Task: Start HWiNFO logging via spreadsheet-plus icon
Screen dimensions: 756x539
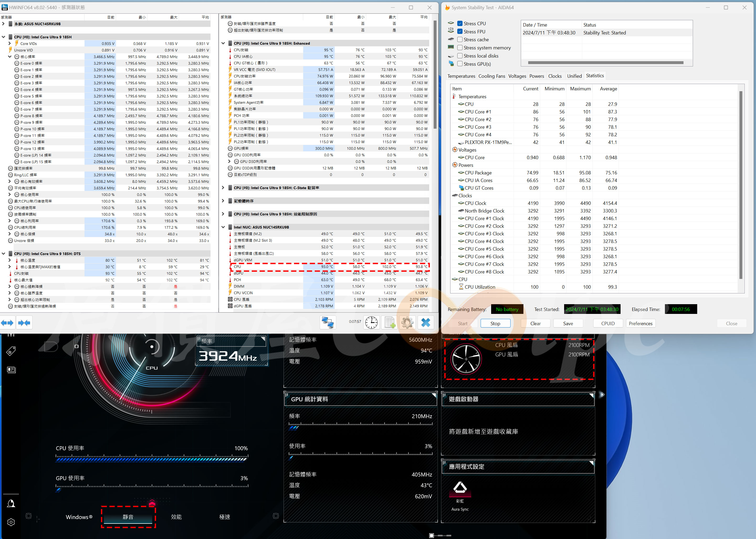Action: (x=390, y=322)
